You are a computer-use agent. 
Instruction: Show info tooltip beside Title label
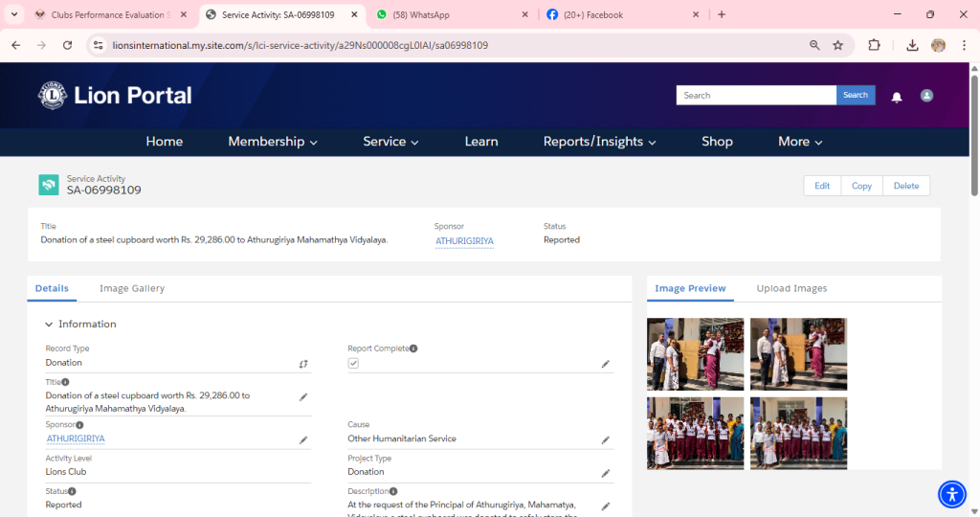(65, 382)
